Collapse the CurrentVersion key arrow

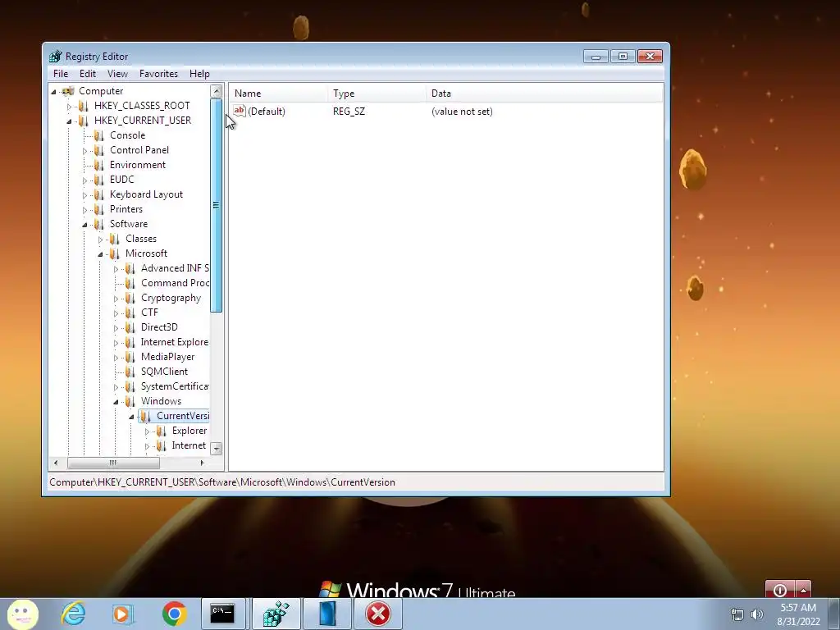click(x=131, y=417)
